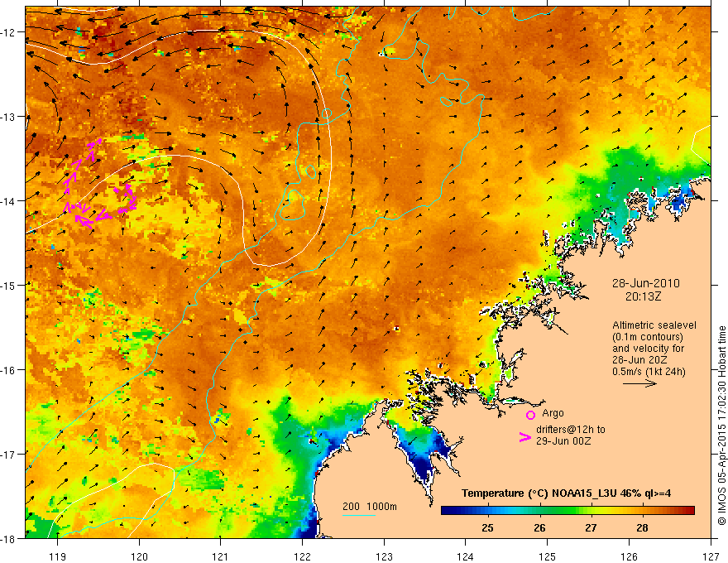Click latitude axis label -12

(x=9, y=32)
